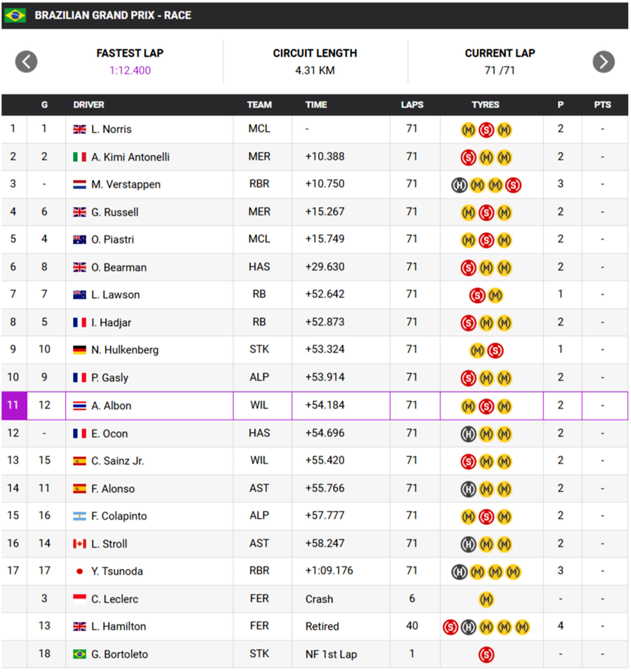The height and width of the screenshot is (672, 631).
Task: Click the purple position 11 cell
Action: 14,405
